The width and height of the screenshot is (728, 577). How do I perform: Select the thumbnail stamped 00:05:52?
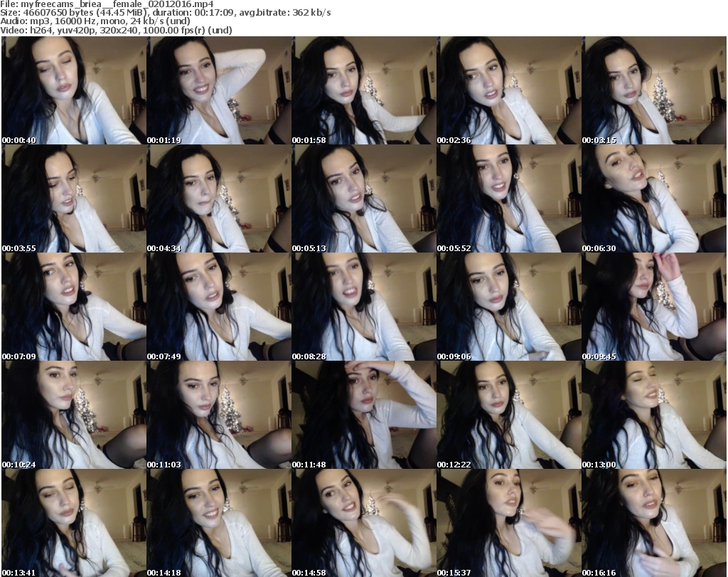click(509, 198)
